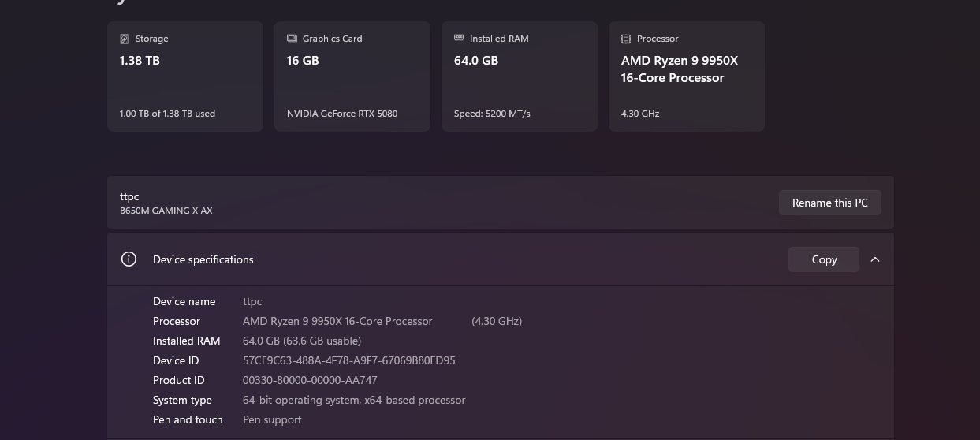Screen dimensions: 980x440
Task: Open the Installed RAM 64.0 GB card
Action: tap(520, 76)
